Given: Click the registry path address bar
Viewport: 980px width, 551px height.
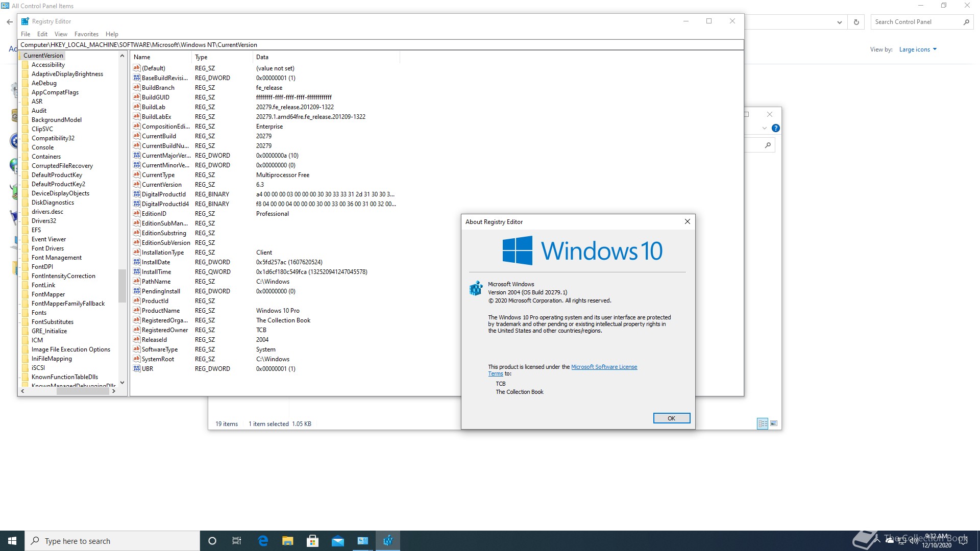Looking at the screenshot, I should [380, 45].
